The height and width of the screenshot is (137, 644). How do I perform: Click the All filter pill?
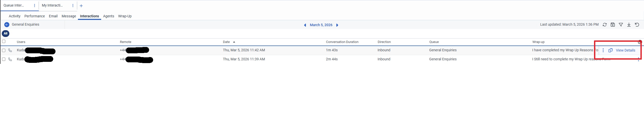tap(6, 33)
